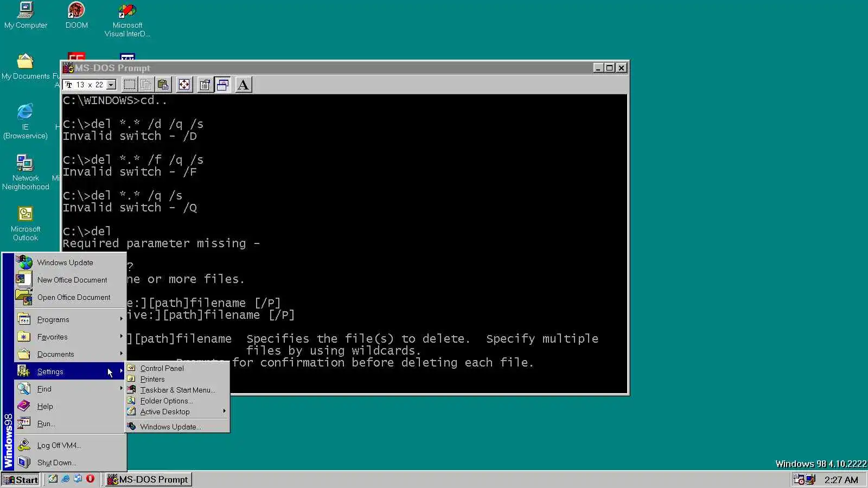Image resolution: width=868 pixels, height=488 pixels.
Task: Expand Favorites in Start menu
Action: pyautogui.click(x=70, y=337)
